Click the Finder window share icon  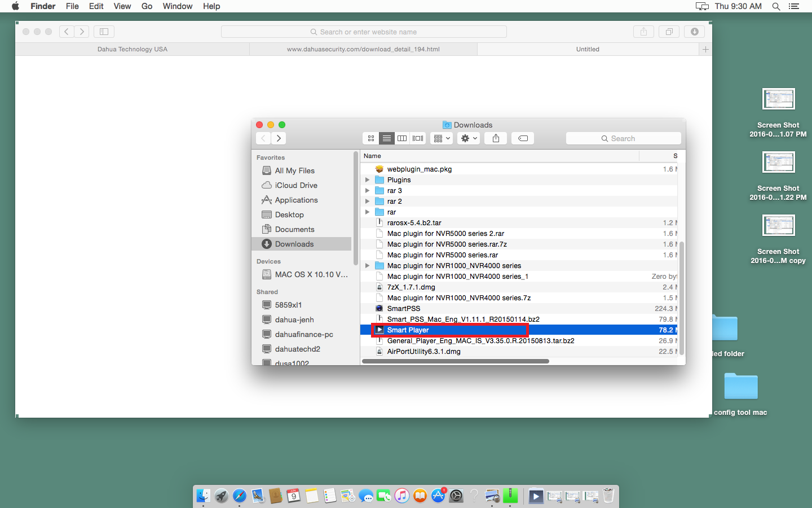tap(496, 138)
